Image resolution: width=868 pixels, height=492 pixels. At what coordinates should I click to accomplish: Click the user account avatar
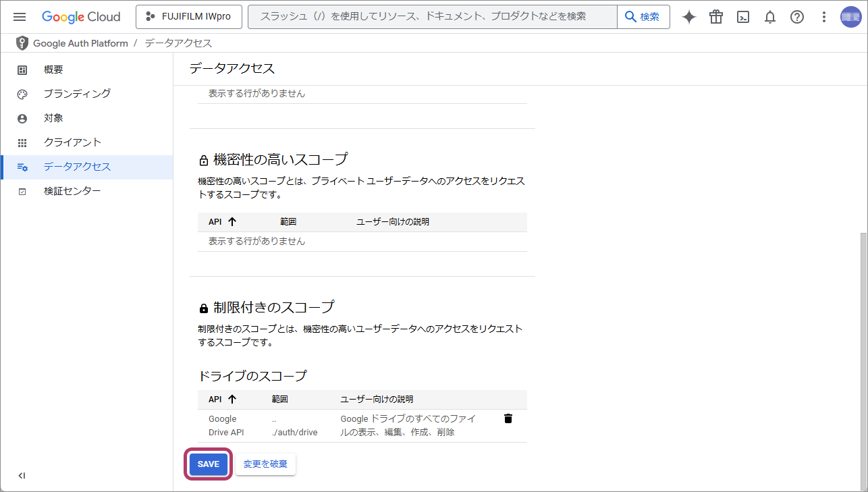point(850,17)
